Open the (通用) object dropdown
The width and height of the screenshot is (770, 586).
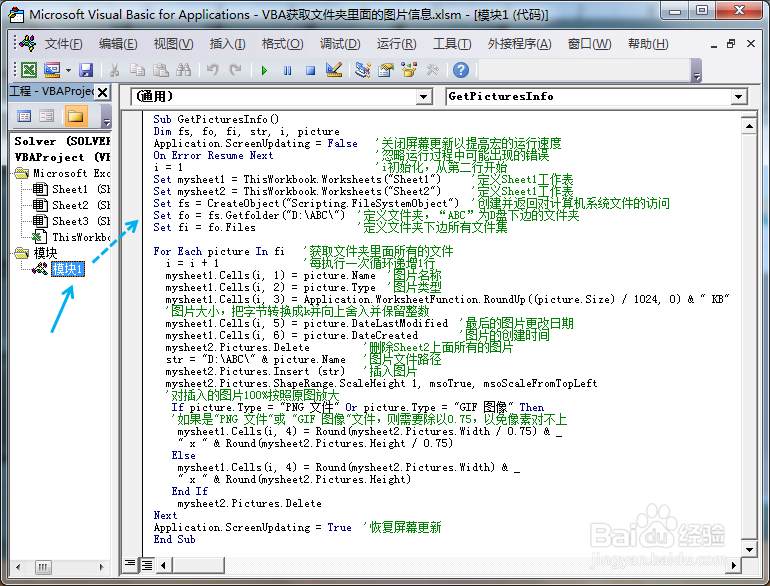pos(424,97)
